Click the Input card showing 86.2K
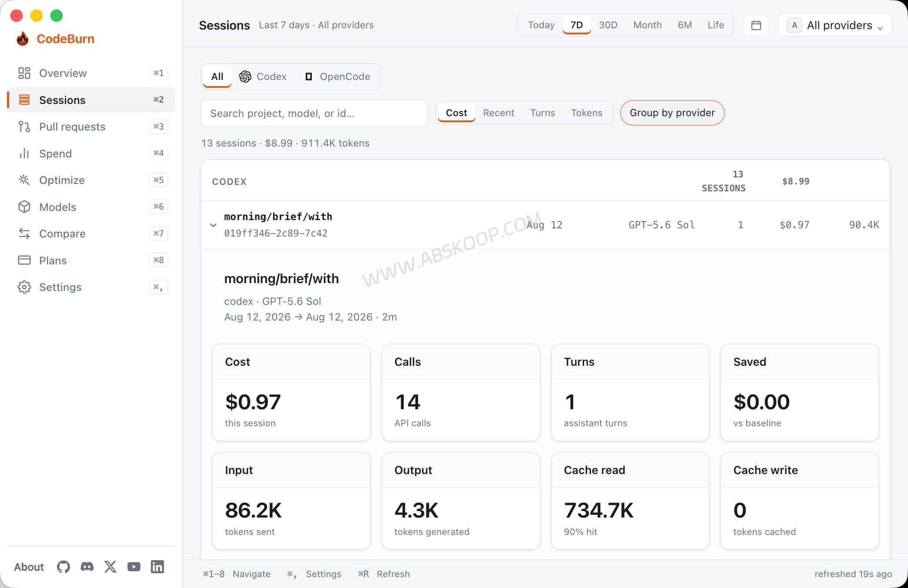This screenshot has width=908, height=588. pyautogui.click(x=291, y=501)
